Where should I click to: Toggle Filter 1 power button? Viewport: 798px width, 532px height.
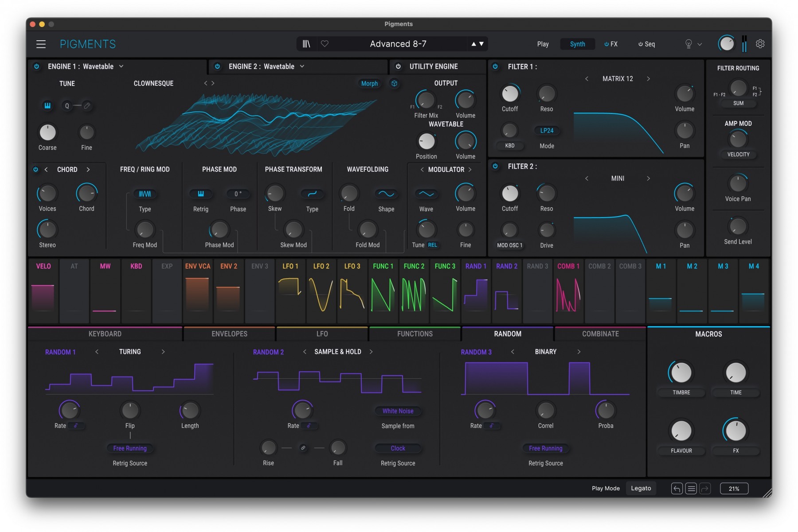496,66
